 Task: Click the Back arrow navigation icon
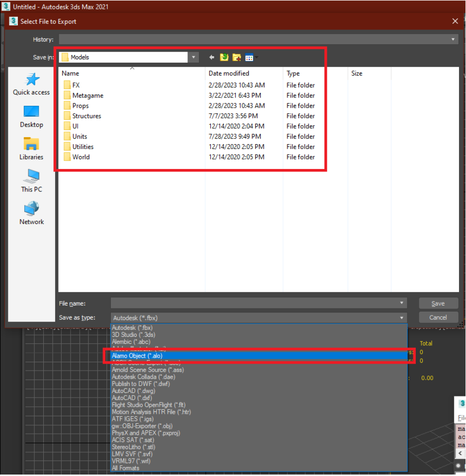[x=212, y=58]
